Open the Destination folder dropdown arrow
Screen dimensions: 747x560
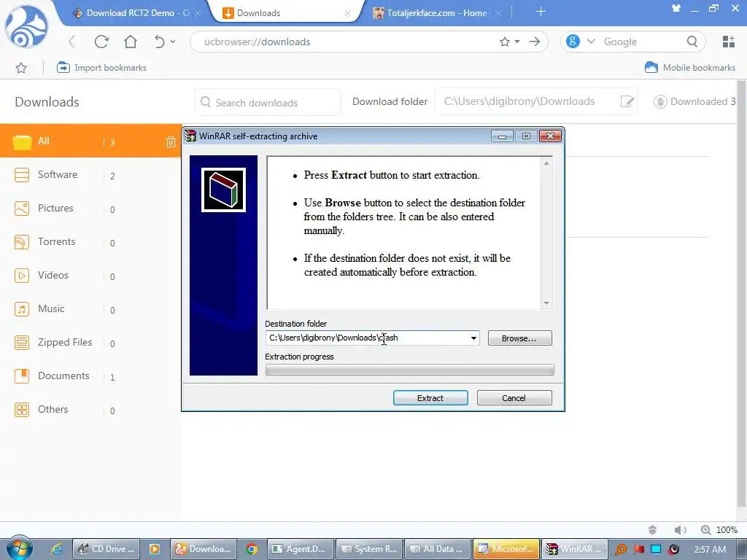[x=473, y=338]
